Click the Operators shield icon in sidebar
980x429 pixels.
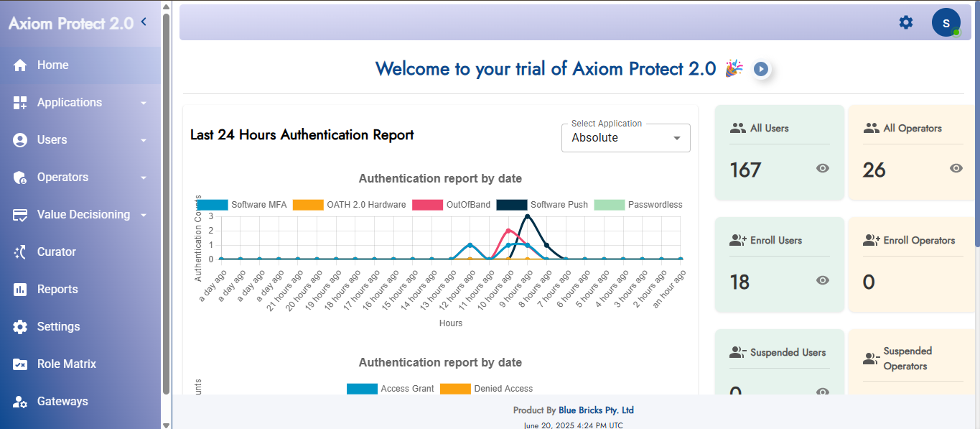pyautogui.click(x=20, y=177)
